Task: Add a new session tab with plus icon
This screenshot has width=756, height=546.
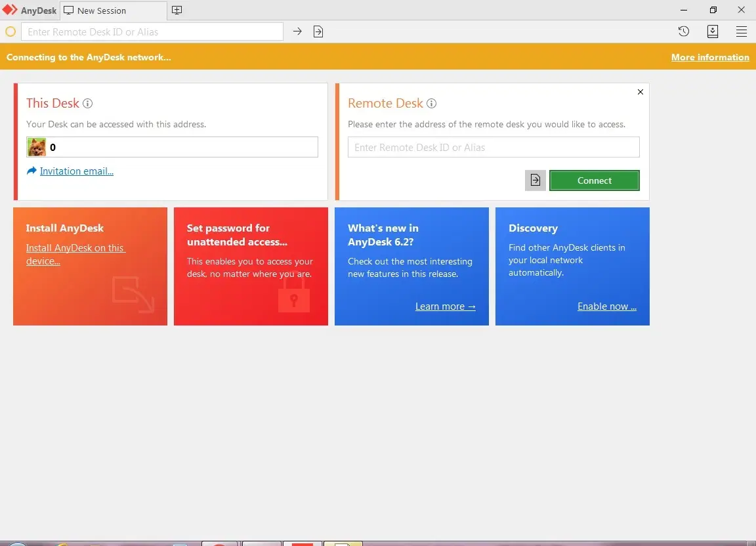Action: pyautogui.click(x=177, y=10)
